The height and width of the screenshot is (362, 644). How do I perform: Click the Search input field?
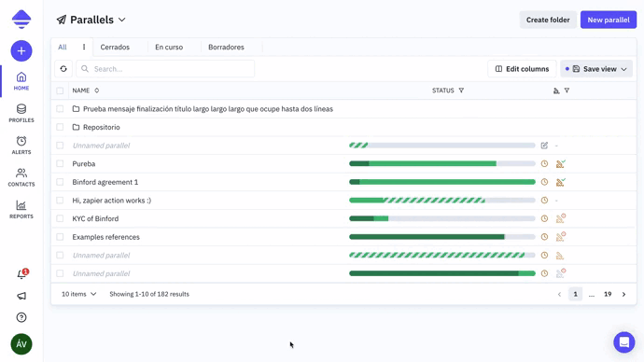165,69
